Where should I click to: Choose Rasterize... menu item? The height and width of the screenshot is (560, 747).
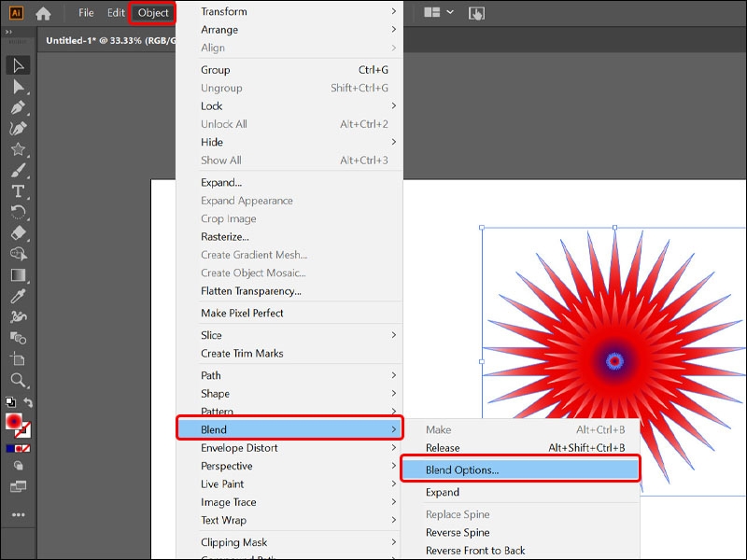[x=289, y=237]
